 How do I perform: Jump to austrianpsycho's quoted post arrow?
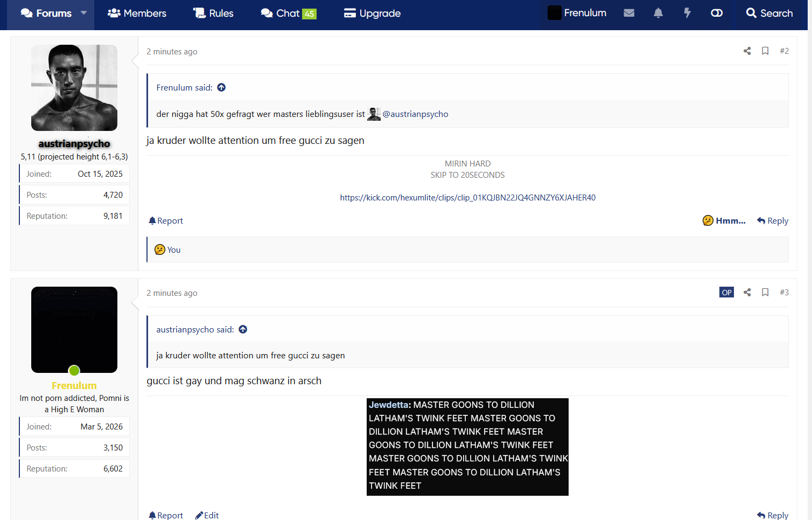243,329
